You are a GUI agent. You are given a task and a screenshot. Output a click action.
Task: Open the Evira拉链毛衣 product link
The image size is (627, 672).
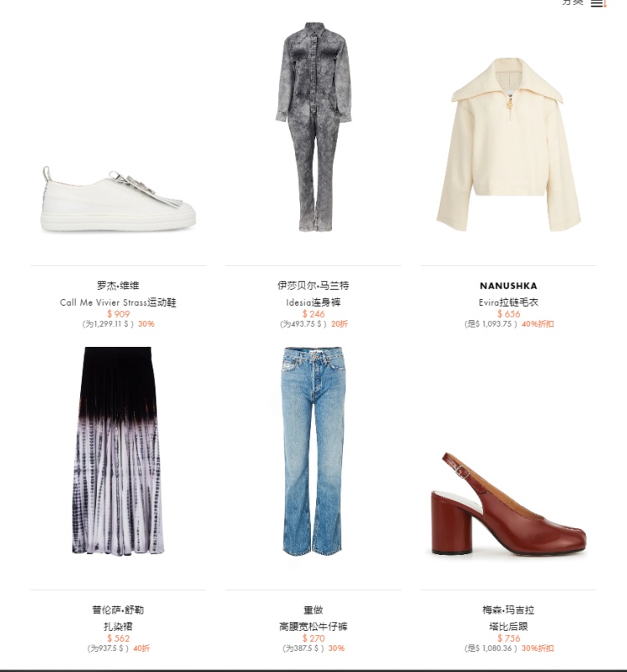(508, 303)
